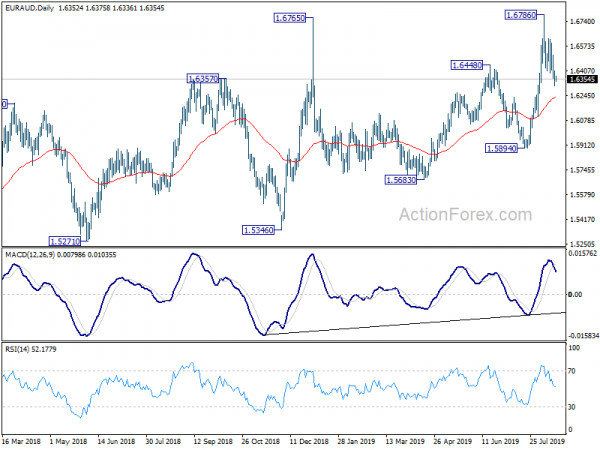The image size is (600, 450).
Task: Click the RSI 100 scale label
Action: point(574,348)
